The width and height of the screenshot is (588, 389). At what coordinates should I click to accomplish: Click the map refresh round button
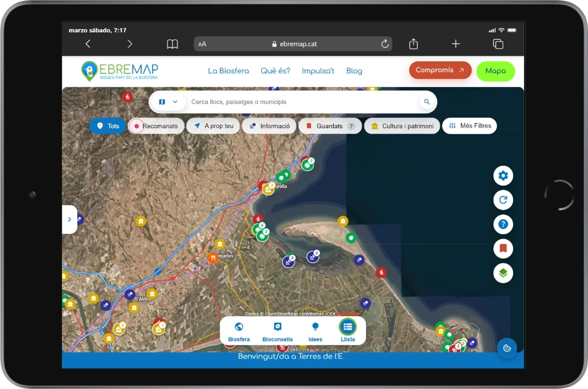[x=503, y=200]
